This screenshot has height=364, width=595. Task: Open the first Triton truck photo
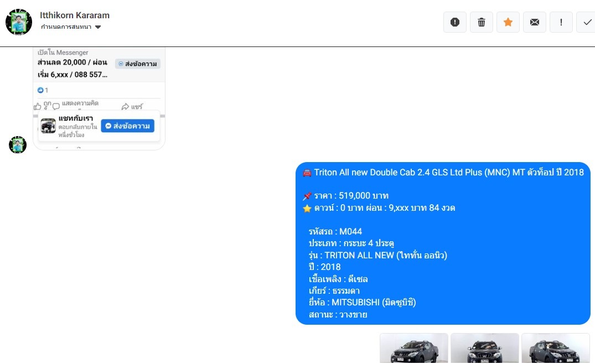coord(414,349)
